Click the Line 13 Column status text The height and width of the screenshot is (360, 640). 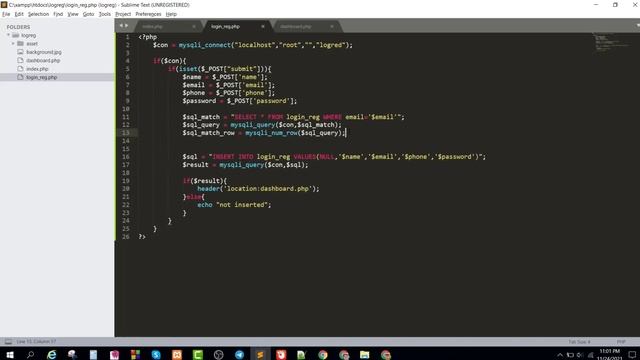click(36, 342)
